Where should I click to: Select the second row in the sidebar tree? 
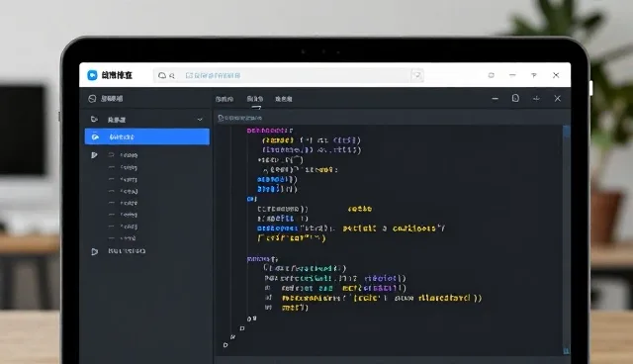(124, 167)
